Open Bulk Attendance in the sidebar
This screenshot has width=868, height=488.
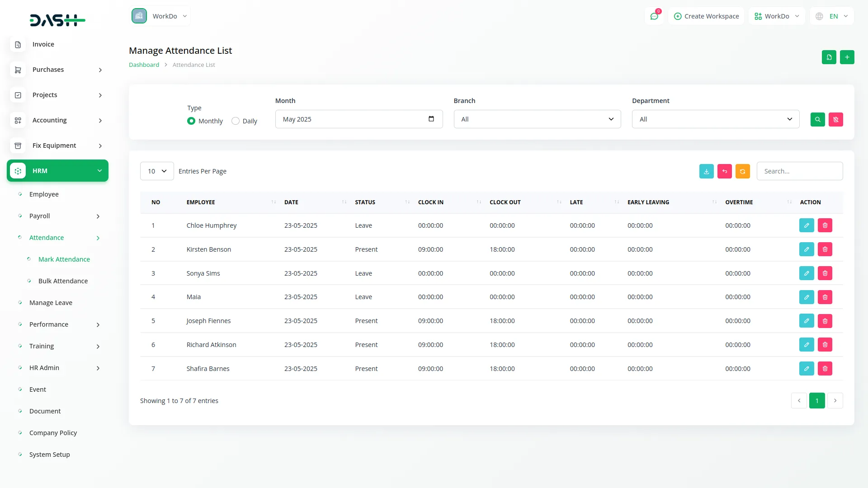63,281
